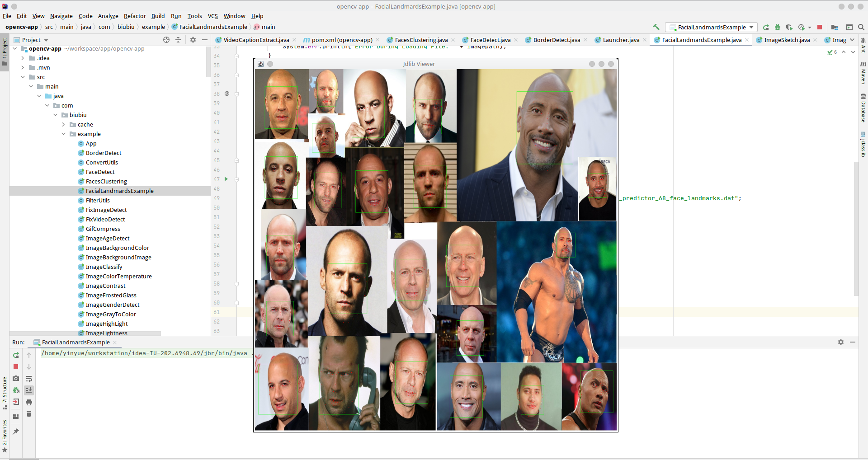Click the attach debugger icon in the Run panel
This screenshot has height=460, width=868.
(16, 390)
